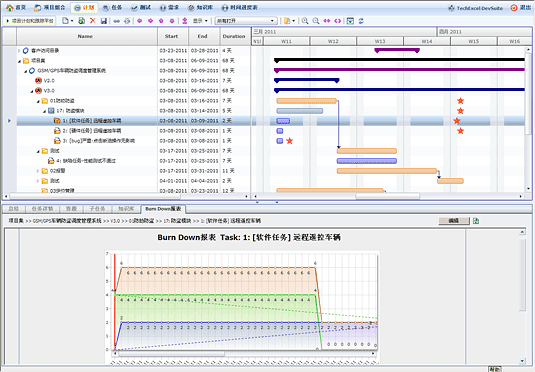Open the 资源 resources tab
This screenshot has width=535, height=372.
point(71,209)
